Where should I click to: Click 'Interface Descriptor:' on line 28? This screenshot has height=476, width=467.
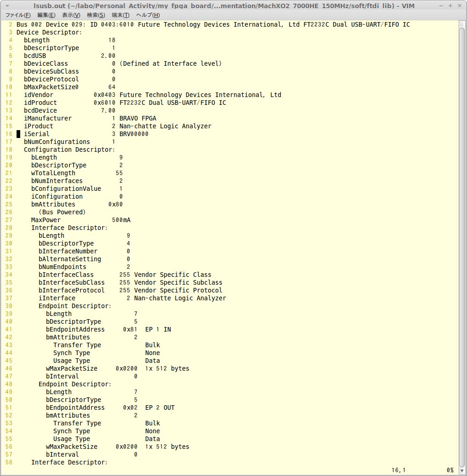click(69, 228)
